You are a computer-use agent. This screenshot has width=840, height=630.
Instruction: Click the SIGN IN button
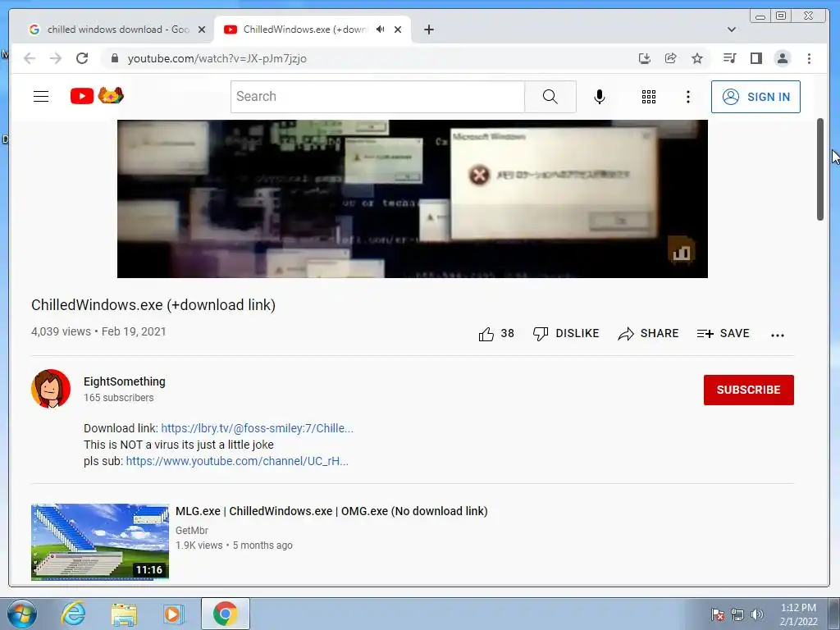(x=756, y=97)
